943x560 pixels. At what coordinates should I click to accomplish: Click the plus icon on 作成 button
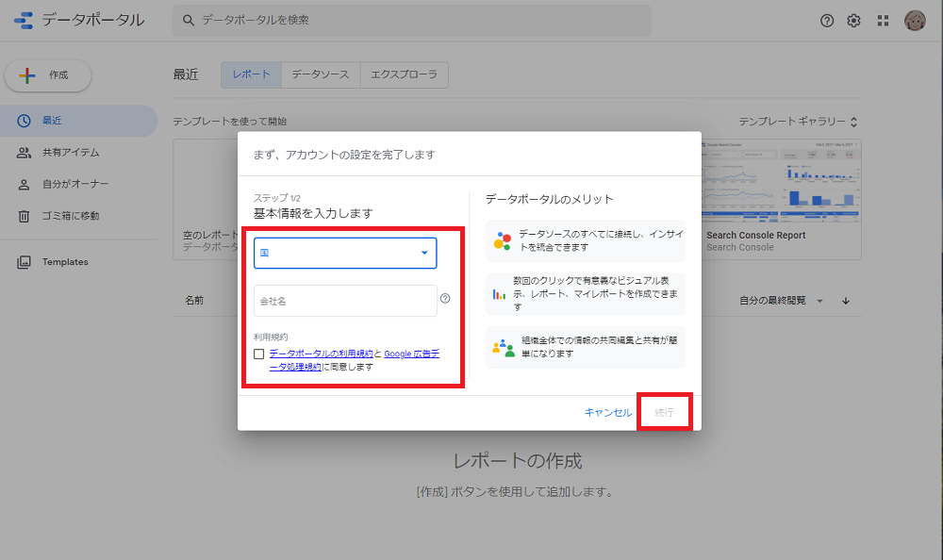(x=26, y=75)
